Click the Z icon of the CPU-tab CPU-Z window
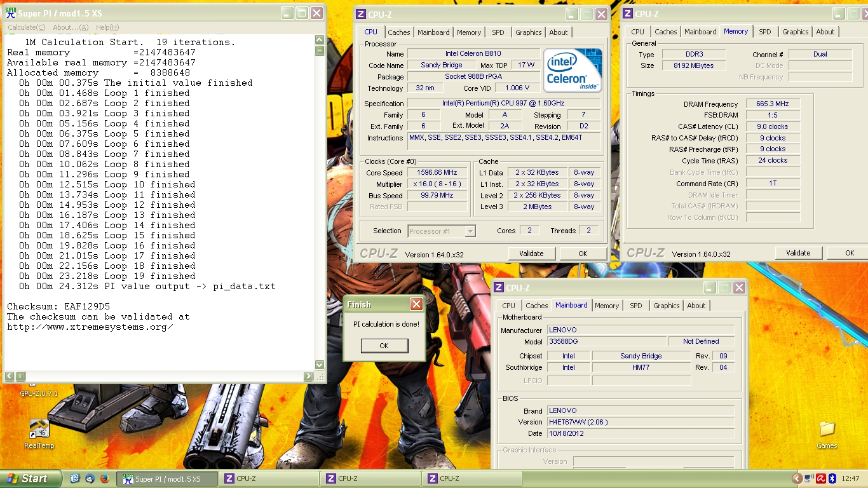The height and width of the screenshot is (488, 868). click(361, 14)
